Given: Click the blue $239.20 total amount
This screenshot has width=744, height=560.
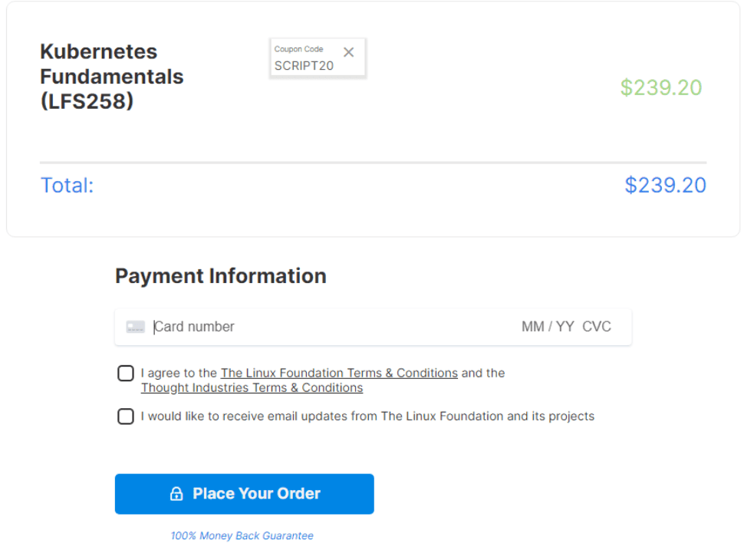Looking at the screenshot, I should 665,185.
